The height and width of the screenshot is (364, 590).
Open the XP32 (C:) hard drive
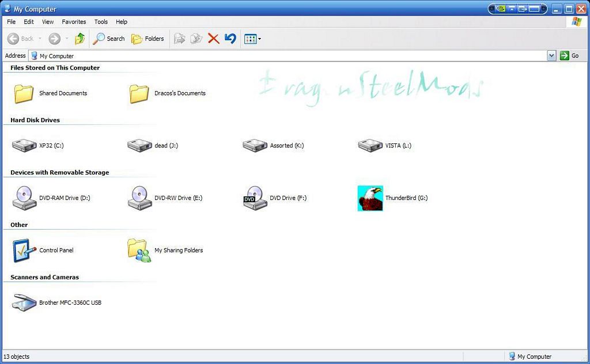24,146
